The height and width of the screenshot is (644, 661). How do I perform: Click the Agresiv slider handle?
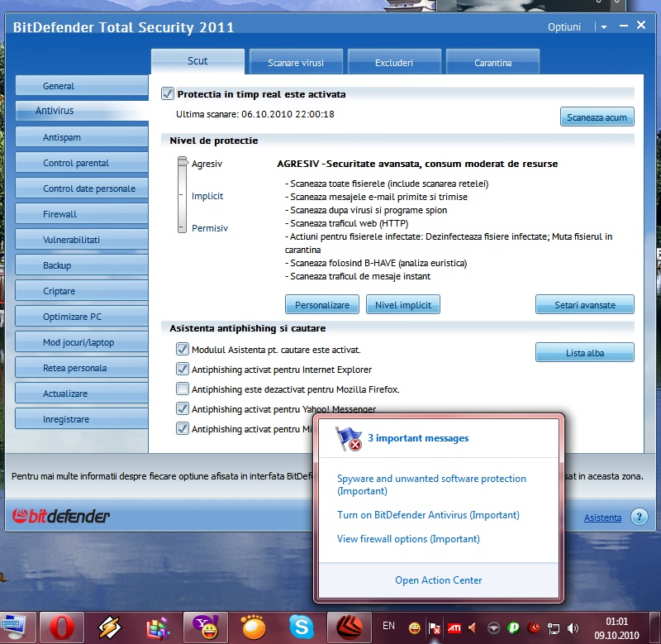click(183, 162)
